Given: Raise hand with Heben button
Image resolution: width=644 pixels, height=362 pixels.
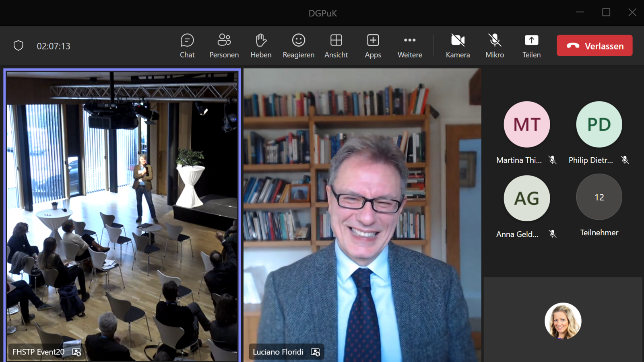Looking at the screenshot, I should click(261, 46).
